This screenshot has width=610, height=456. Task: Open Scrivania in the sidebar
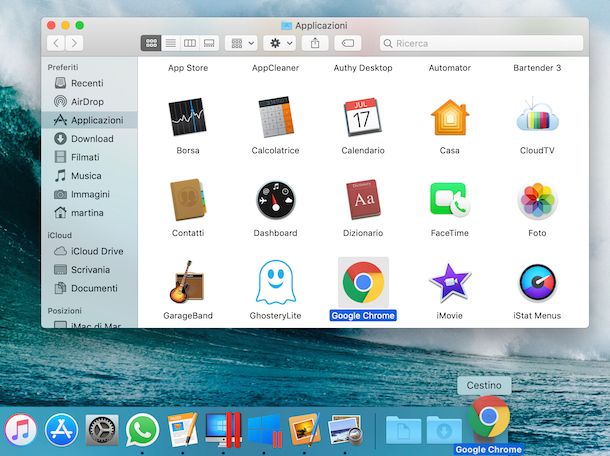pyautogui.click(x=89, y=270)
